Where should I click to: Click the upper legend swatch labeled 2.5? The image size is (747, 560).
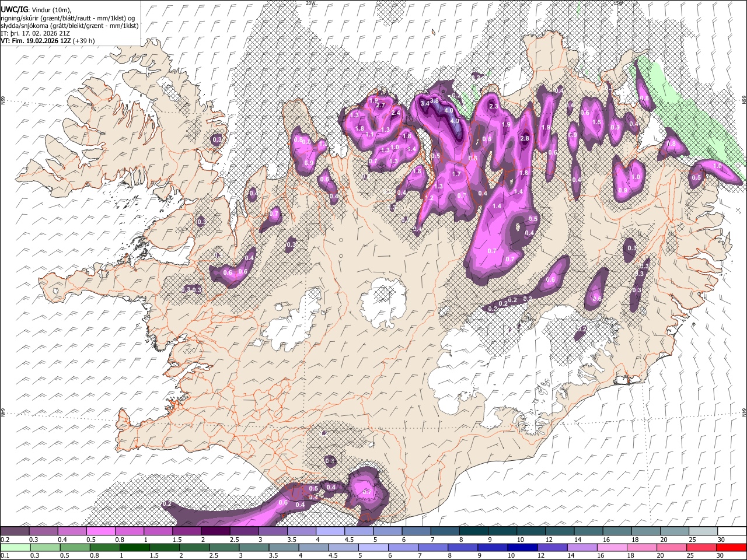tap(243, 531)
